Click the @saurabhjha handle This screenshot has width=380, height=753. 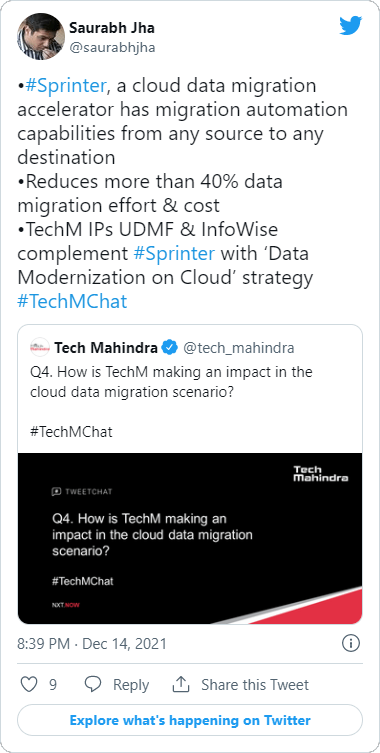112,48
